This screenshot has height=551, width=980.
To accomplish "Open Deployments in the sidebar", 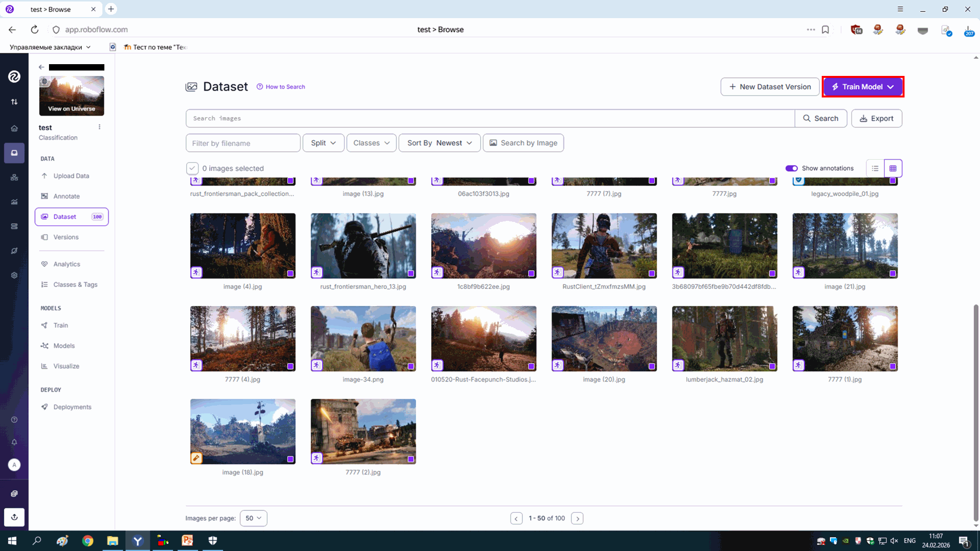I will point(72,407).
